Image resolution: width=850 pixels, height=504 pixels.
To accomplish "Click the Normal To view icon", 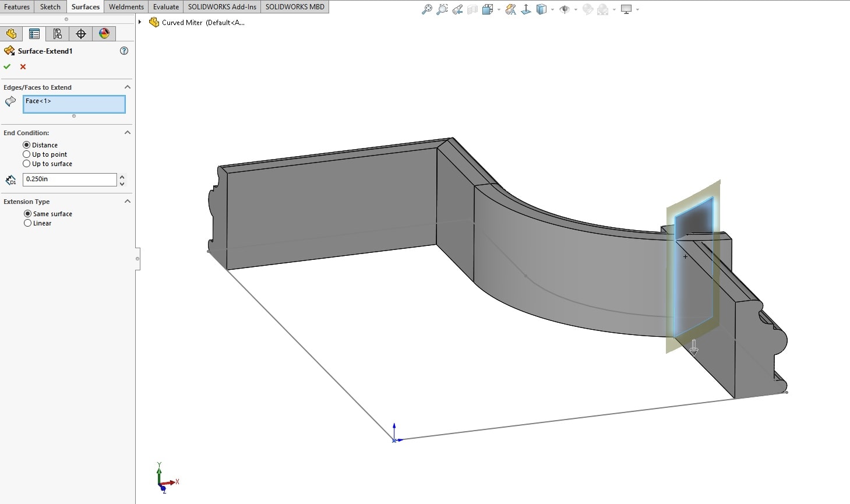I will point(526,9).
